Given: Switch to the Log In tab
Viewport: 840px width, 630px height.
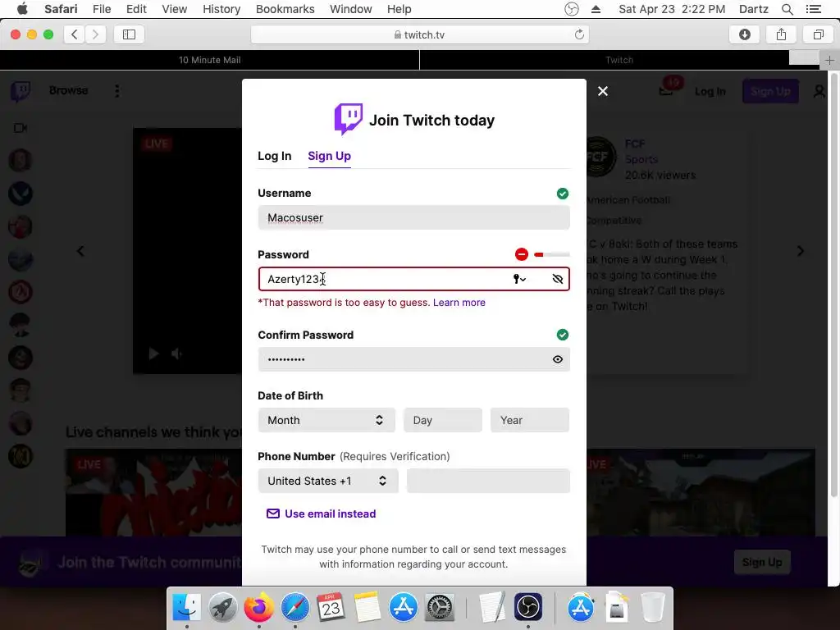Looking at the screenshot, I should [x=274, y=156].
